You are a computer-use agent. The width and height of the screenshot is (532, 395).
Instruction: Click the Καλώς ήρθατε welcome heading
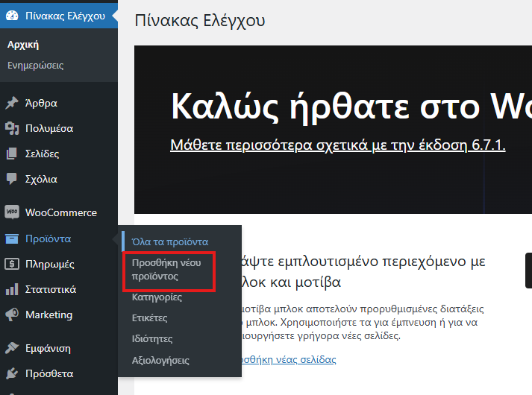(x=351, y=107)
